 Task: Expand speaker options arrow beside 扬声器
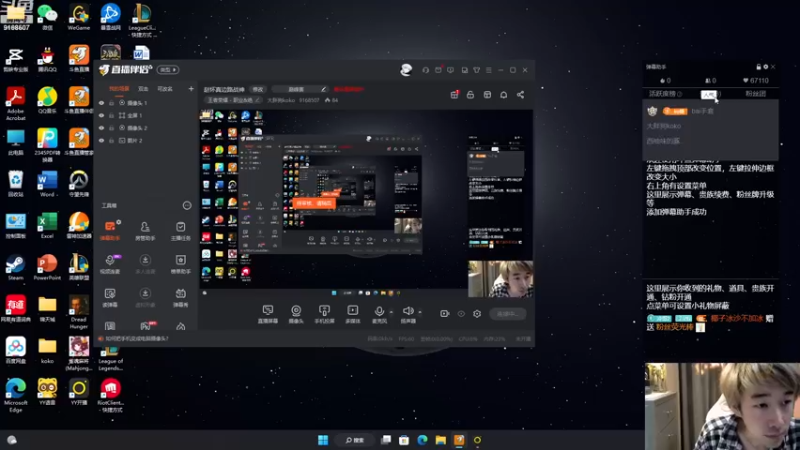420,312
